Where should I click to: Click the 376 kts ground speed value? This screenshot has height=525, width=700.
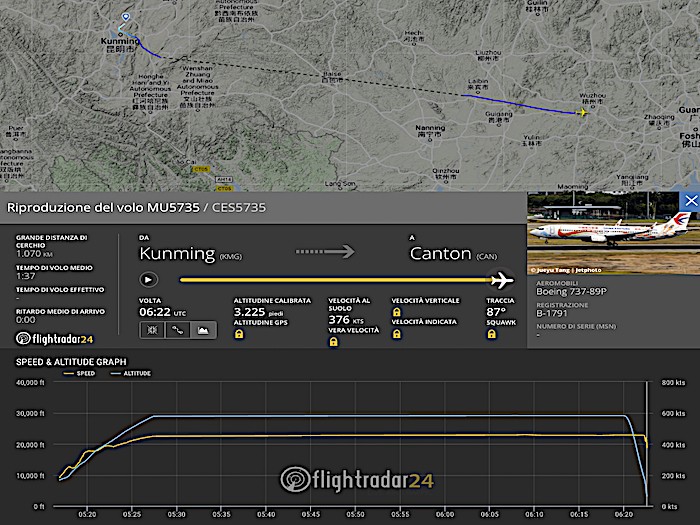346,320
